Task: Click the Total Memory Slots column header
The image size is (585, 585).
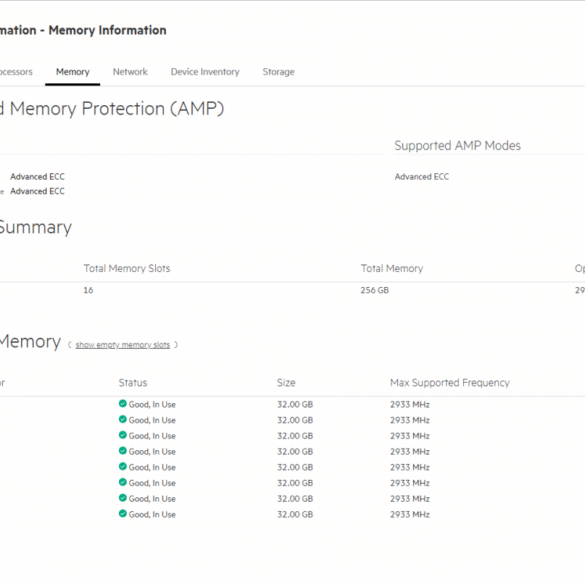Action: pyautogui.click(x=127, y=268)
